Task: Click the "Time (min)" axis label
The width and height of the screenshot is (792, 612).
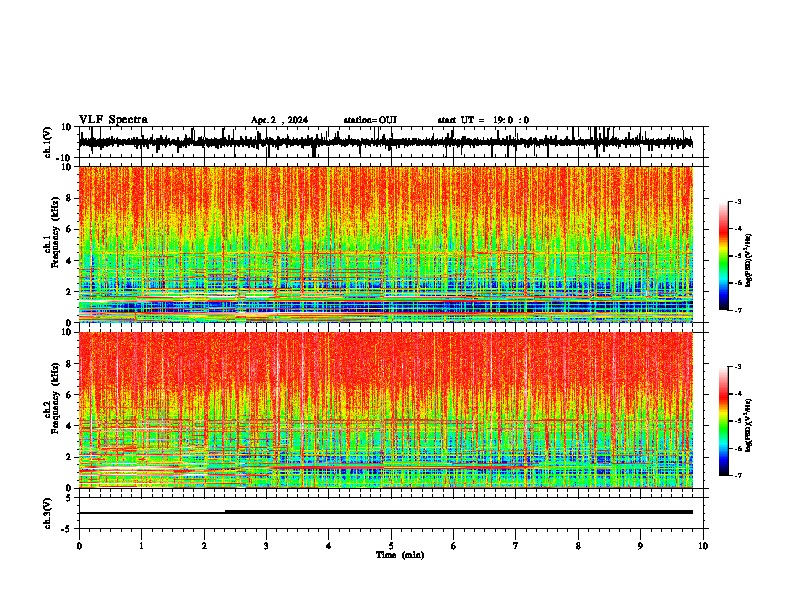Action: coord(400,555)
